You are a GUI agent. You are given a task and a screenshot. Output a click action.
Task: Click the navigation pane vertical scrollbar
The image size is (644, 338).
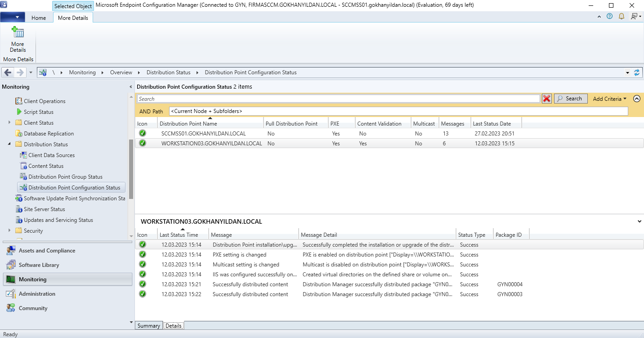coord(131,169)
